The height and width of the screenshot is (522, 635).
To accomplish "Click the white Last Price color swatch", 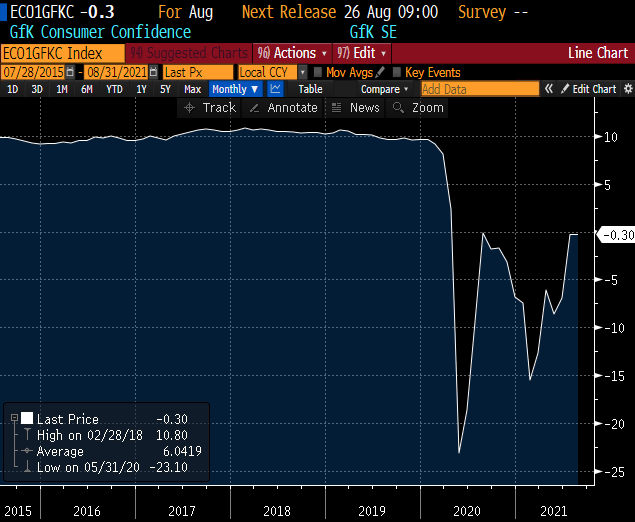I will pyautogui.click(x=27, y=419).
